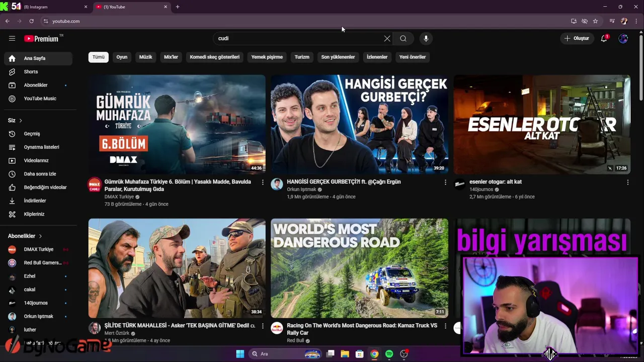The image size is (644, 362).
Task: Open Chrome media control icon
Action: pos(612,21)
